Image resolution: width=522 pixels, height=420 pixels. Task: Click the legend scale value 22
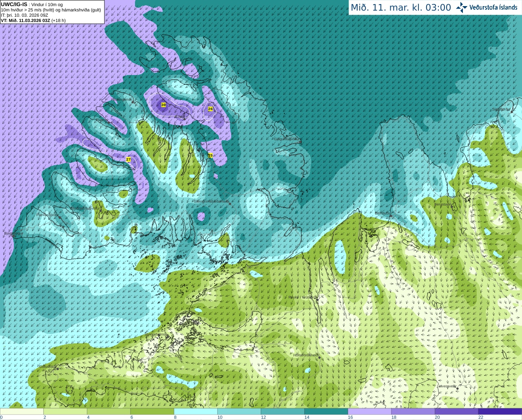[x=481, y=417]
